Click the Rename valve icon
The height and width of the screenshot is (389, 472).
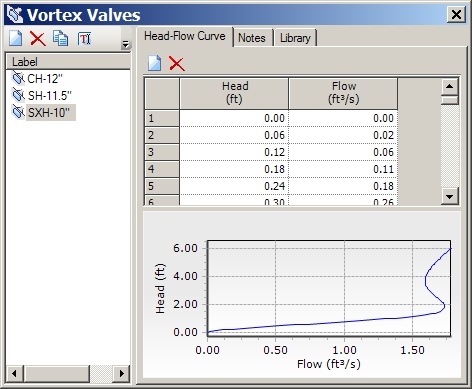[84, 39]
